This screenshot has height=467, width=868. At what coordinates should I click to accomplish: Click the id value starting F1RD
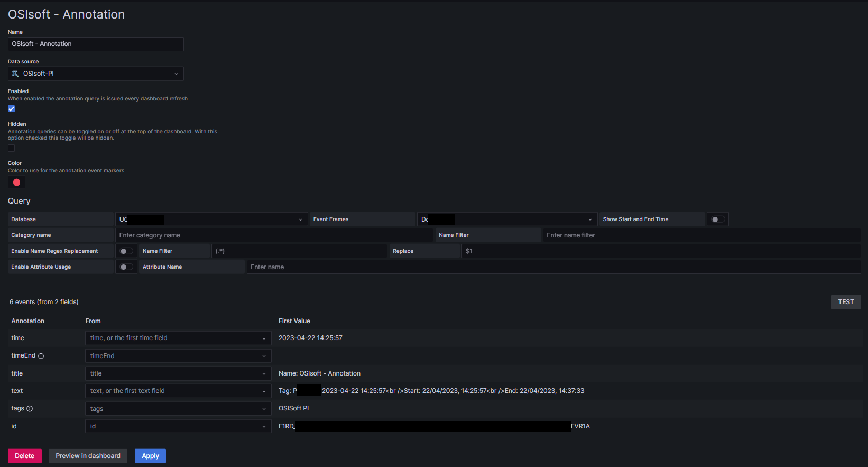pos(434,426)
